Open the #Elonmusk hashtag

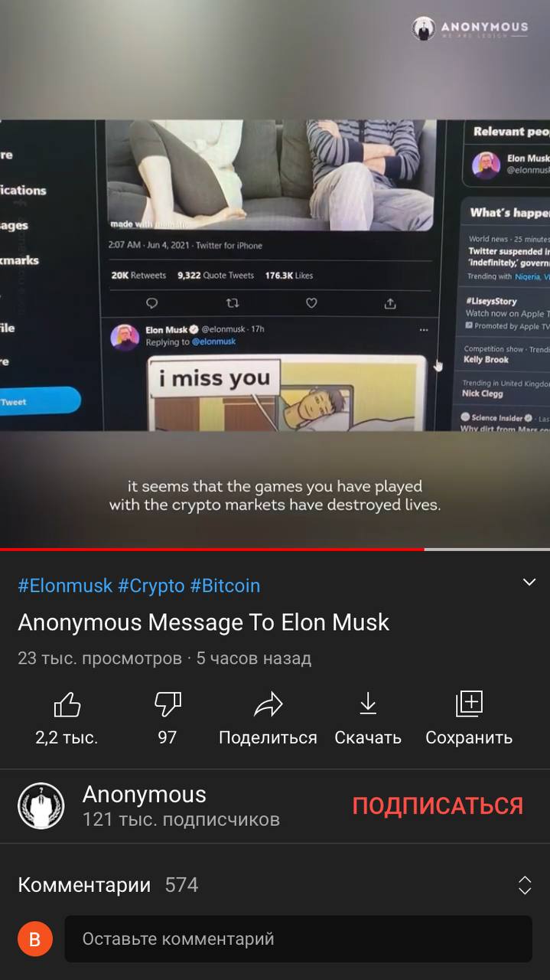pyautogui.click(x=65, y=586)
